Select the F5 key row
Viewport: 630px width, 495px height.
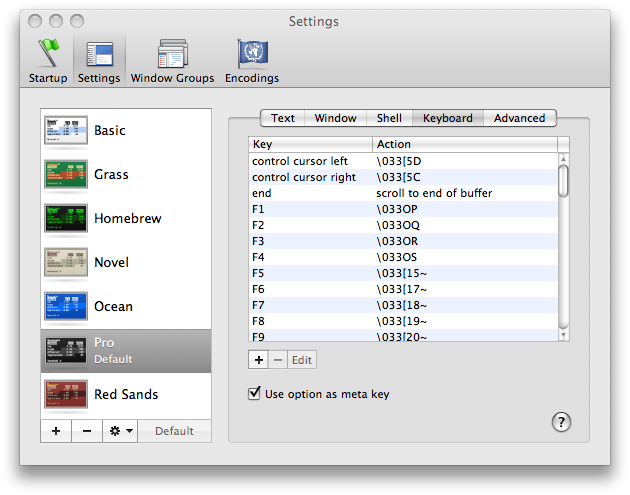(403, 273)
